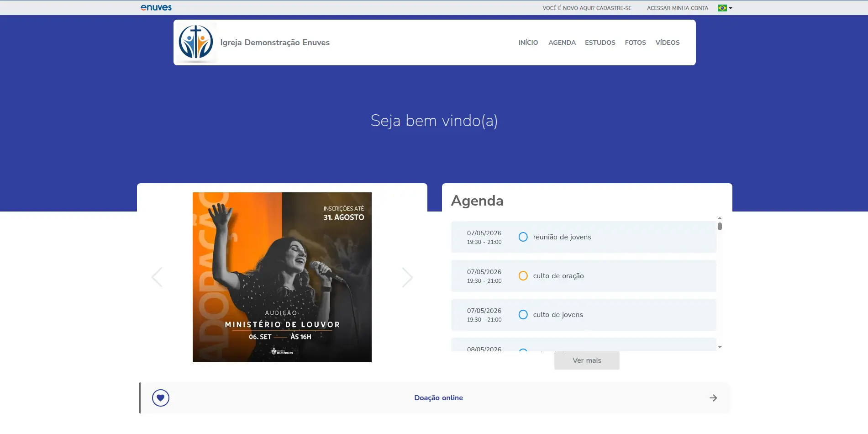Viewport: 868px width, 434px height.
Task: Click the enuves logo in top bar
Action: (156, 8)
